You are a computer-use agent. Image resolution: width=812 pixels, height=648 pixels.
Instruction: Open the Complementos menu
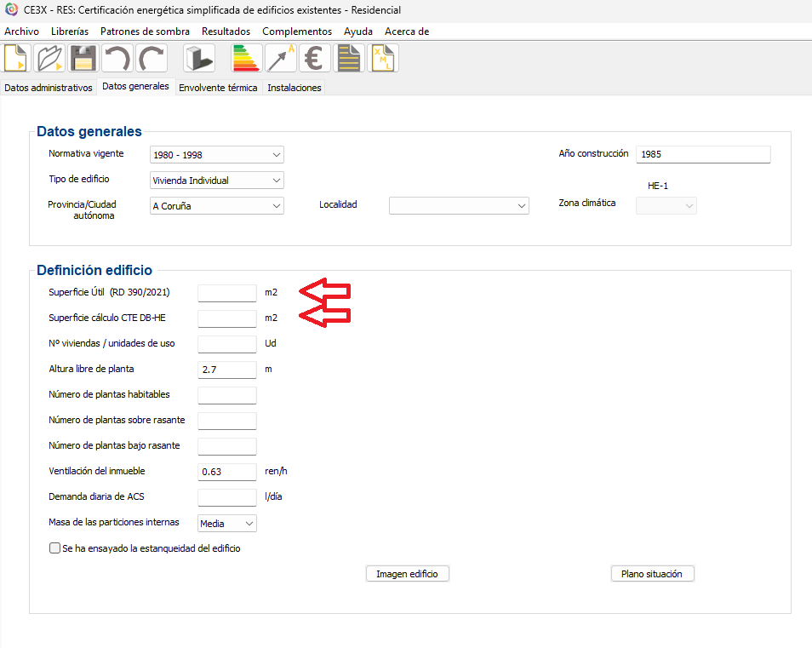(x=297, y=31)
